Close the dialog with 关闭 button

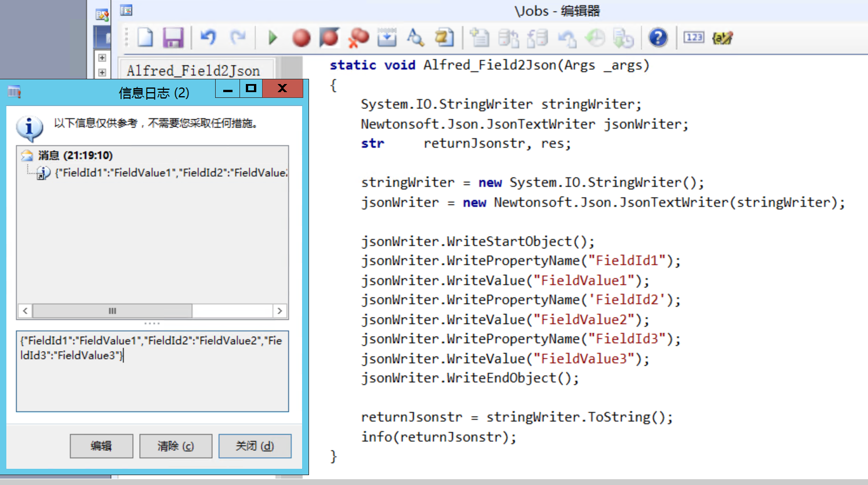pos(255,446)
